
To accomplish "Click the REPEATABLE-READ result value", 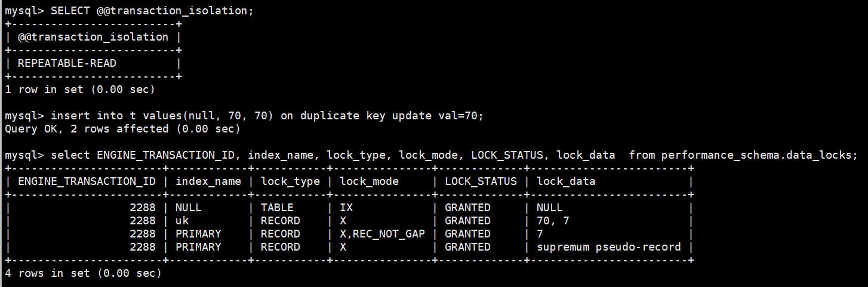I will click(67, 63).
